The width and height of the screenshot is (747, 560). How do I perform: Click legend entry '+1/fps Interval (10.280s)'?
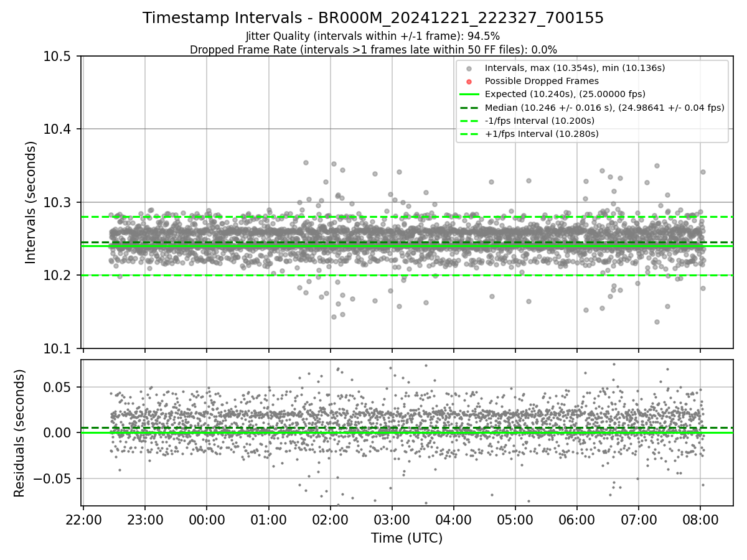tap(542, 133)
